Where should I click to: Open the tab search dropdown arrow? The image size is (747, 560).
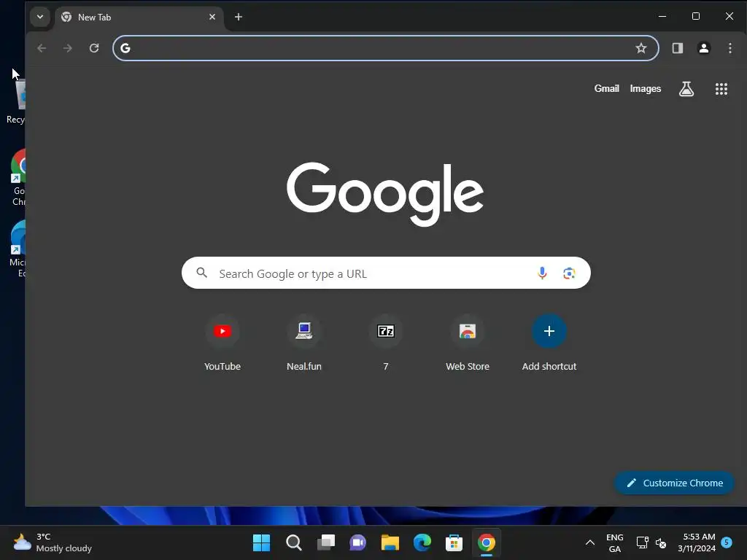40,17
